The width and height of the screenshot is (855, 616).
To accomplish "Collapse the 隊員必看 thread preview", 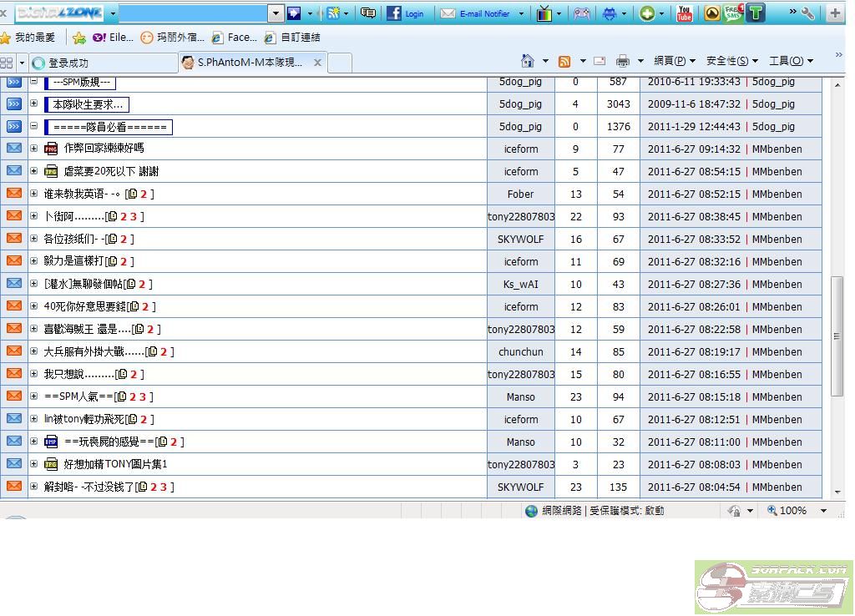I will [34, 127].
